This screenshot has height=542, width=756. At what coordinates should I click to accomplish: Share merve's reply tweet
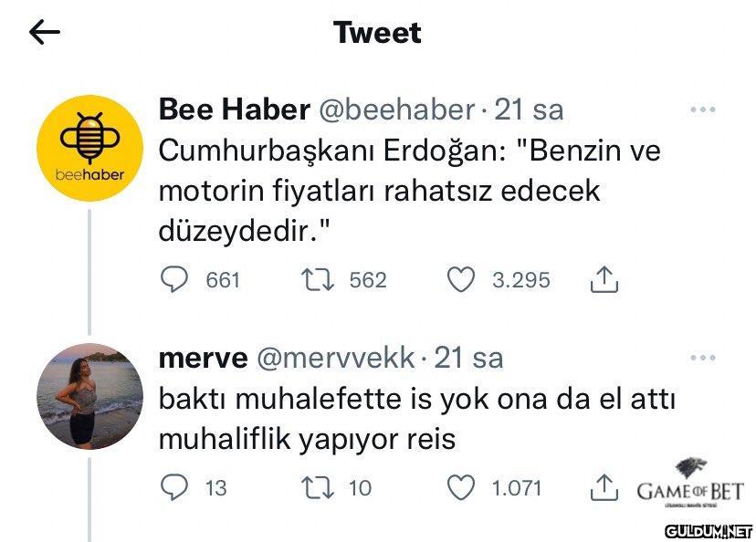[x=604, y=488]
